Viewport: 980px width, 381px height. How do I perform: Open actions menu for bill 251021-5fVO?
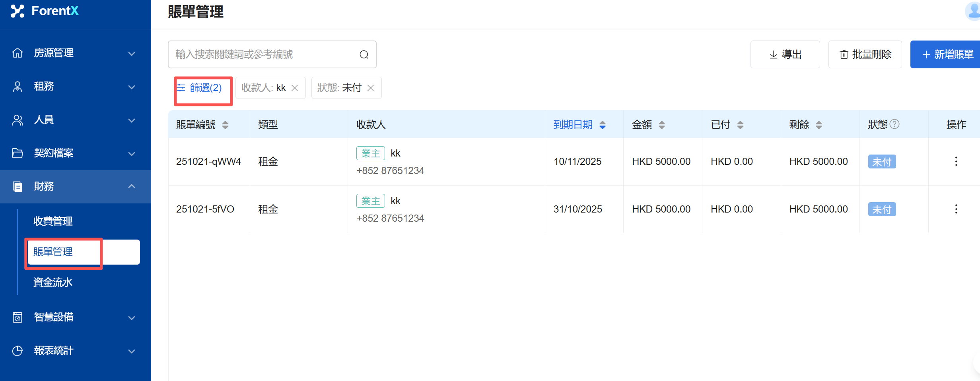point(956,209)
